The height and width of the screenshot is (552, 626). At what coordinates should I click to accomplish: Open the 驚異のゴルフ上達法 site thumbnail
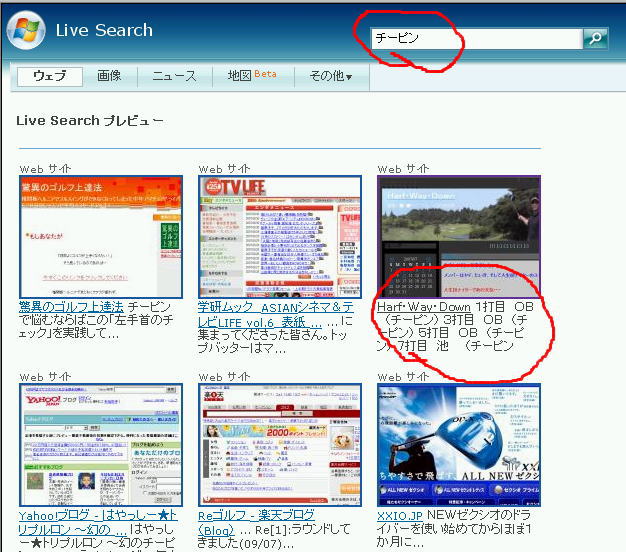[x=101, y=237]
